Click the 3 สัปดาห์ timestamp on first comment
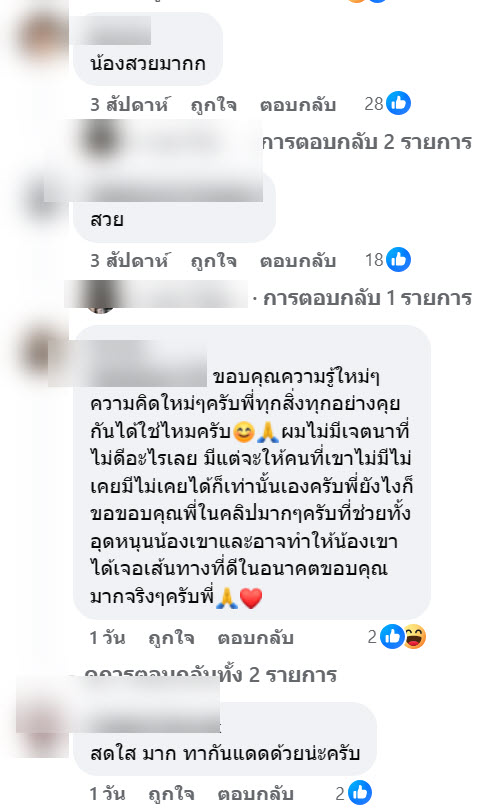Viewport: 489px width, 811px height. [x=129, y=104]
